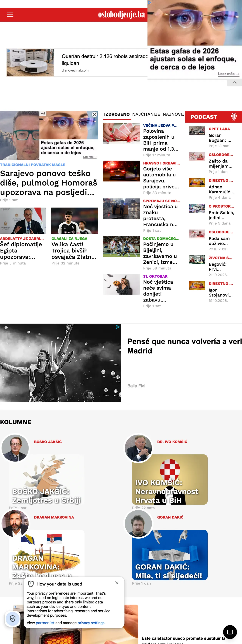Open the Šef diplomatije Egipta article thumbnail
This screenshot has height=644, width=242.
pos(23,221)
